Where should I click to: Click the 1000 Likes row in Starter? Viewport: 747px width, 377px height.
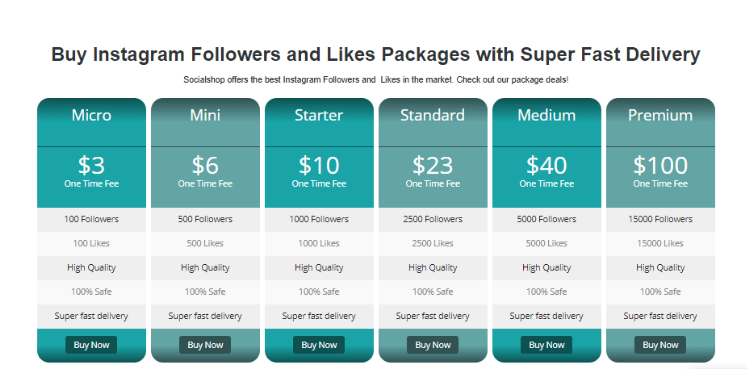pos(319,244)
